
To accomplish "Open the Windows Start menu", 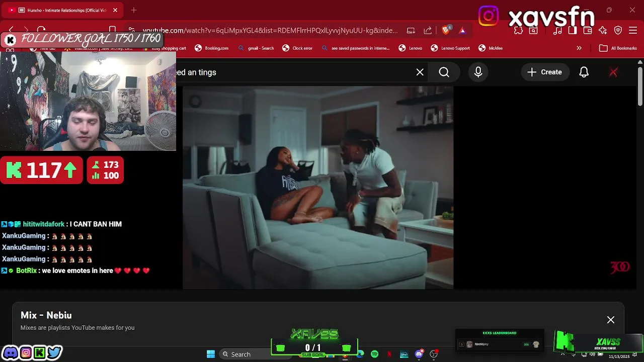I will [x=211, y=354].
